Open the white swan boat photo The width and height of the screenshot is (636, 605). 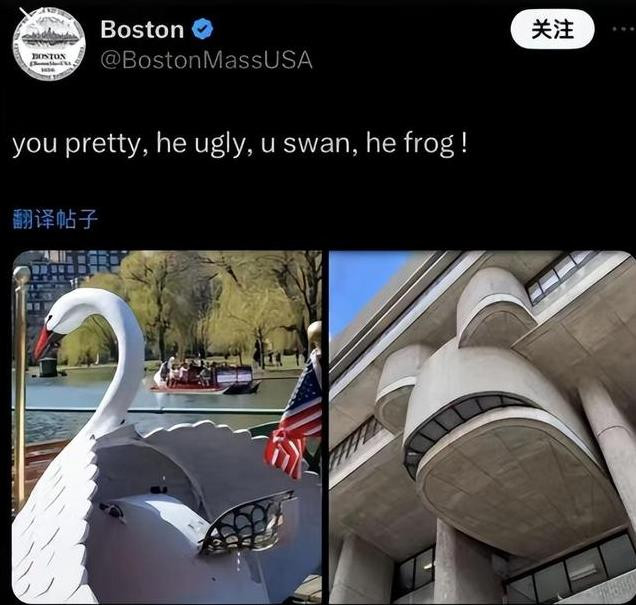167,427
